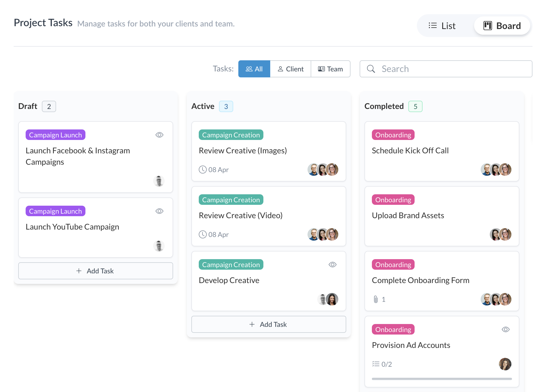
Task: Click the paperclip attachment icon on Complete Onboarding Form
Action: [x=376, y=299]
